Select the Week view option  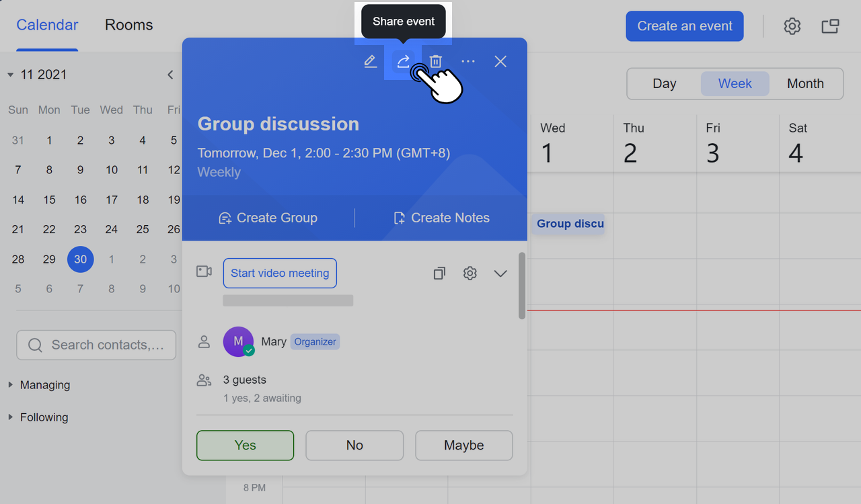(735, 84)
